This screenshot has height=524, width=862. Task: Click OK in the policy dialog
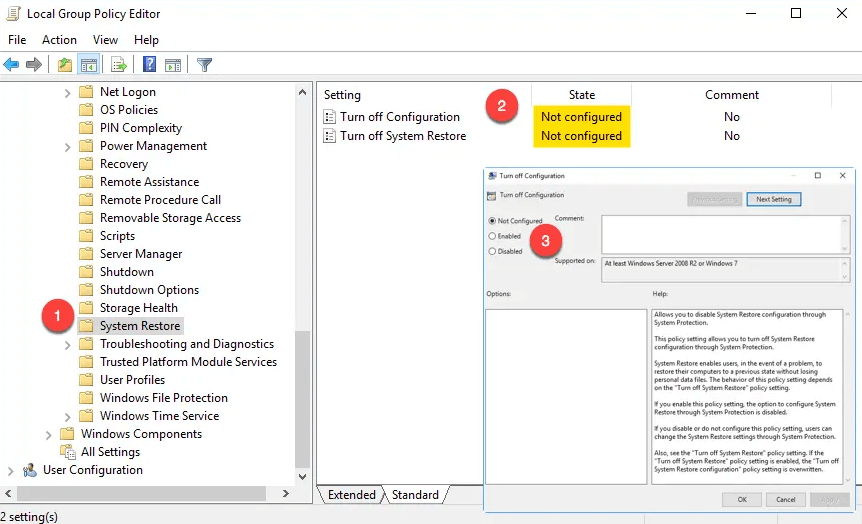point(741,499)
